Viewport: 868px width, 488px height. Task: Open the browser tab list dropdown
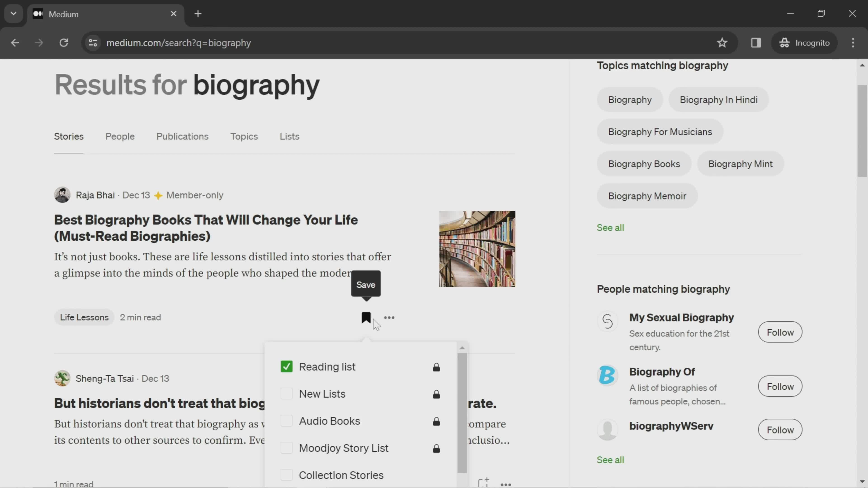coord(13,13)
